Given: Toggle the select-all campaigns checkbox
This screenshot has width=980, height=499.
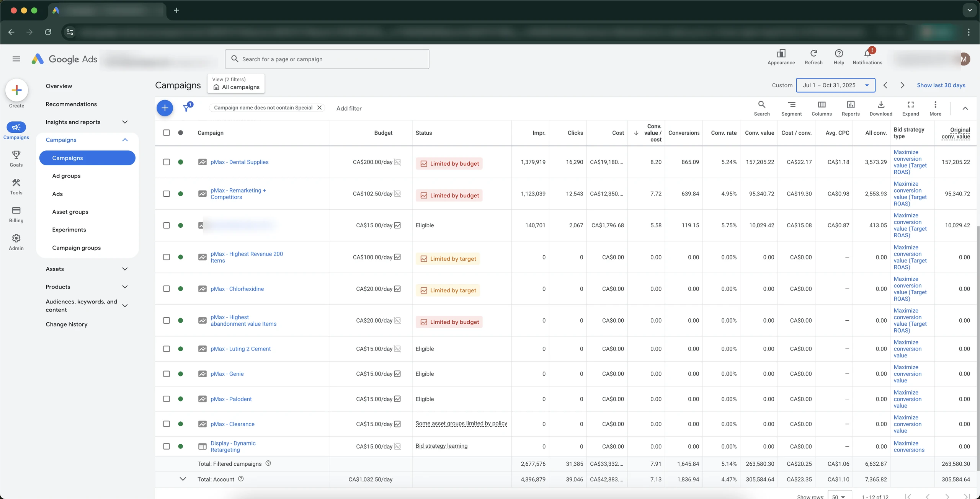Looking at the screenshot, I should 167,133.
